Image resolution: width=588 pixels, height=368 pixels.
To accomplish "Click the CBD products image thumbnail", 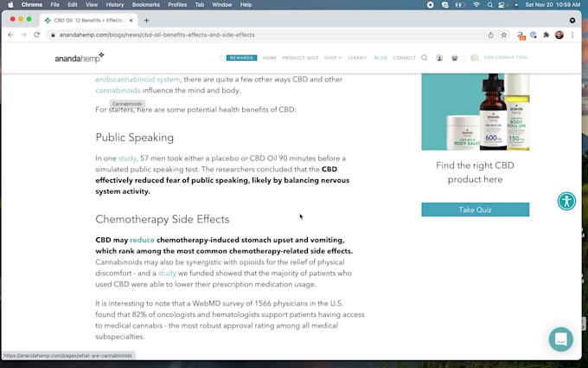I will point(475,112).
